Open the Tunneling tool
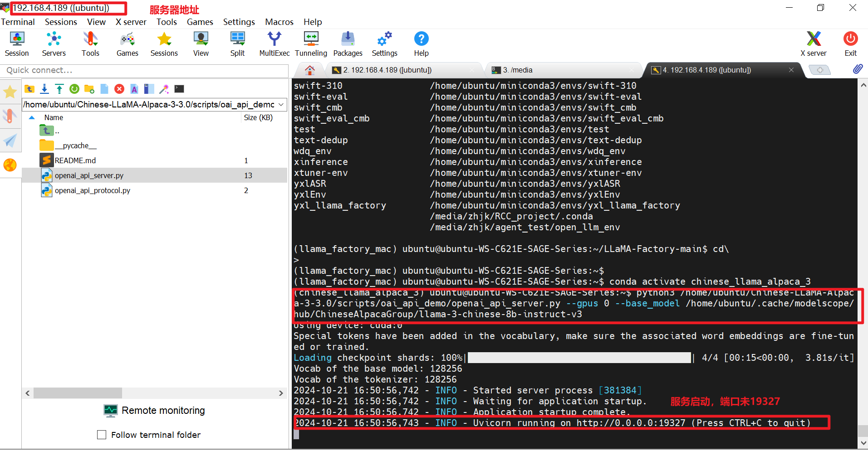Viewport: 868px width, 451px height. [x=311, y=44]
